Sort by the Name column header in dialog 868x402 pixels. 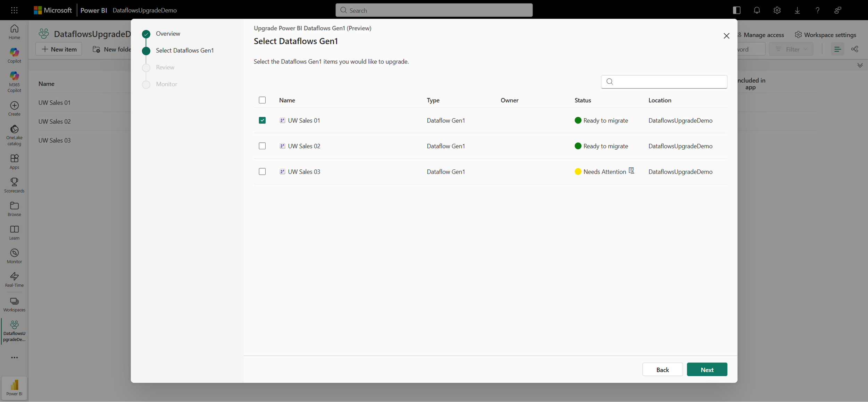coord(287,100)
